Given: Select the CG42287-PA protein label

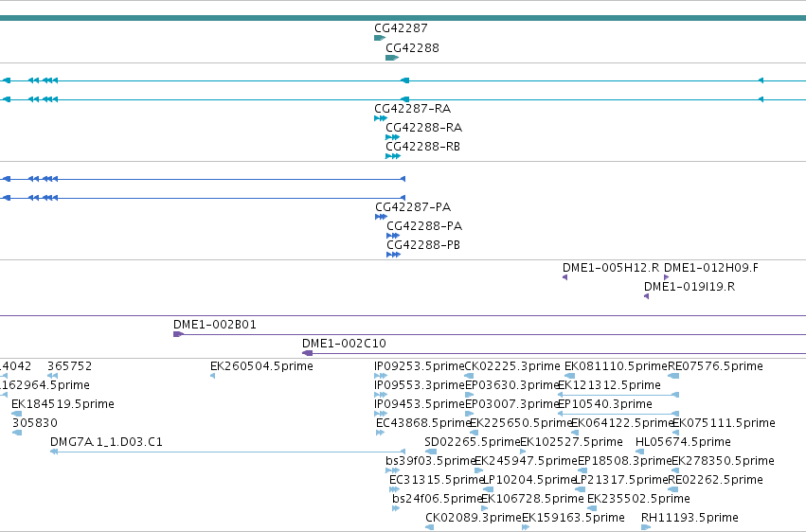Looking at the screenshot, I should [x=413, y=207].
